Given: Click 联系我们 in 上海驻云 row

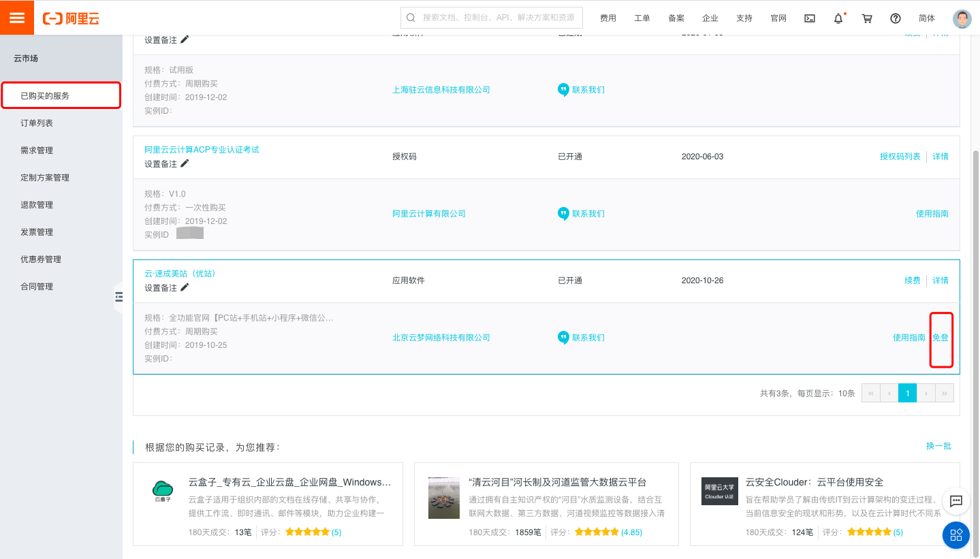Looking at the screenshot, I should click(588, 90).
